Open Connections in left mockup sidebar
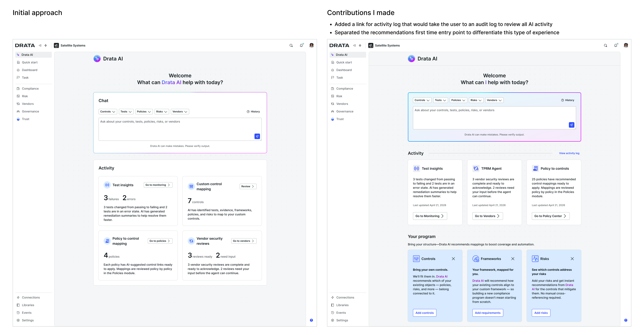This screenshot has width=644, height=335. (33, 298)
